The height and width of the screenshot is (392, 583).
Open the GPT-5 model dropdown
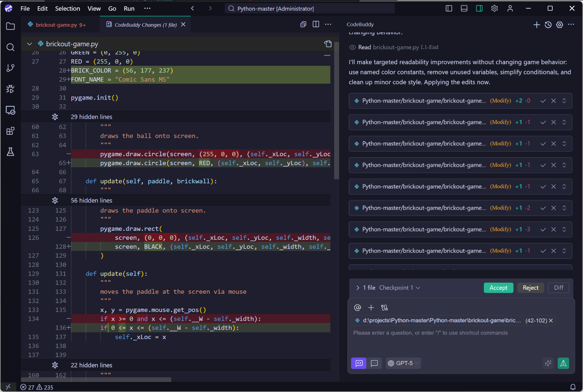click(x=403, y=363)
